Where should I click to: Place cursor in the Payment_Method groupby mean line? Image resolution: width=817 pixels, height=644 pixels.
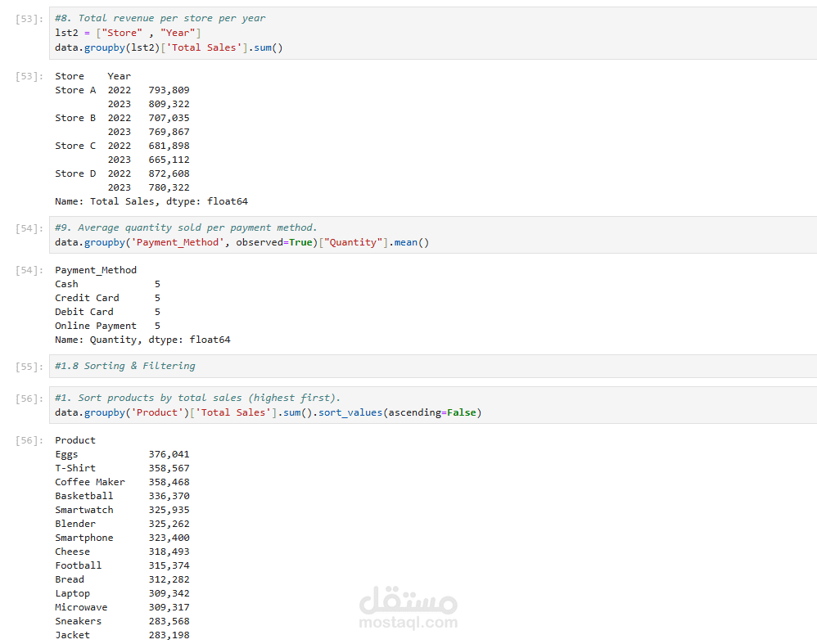point(241,242)
